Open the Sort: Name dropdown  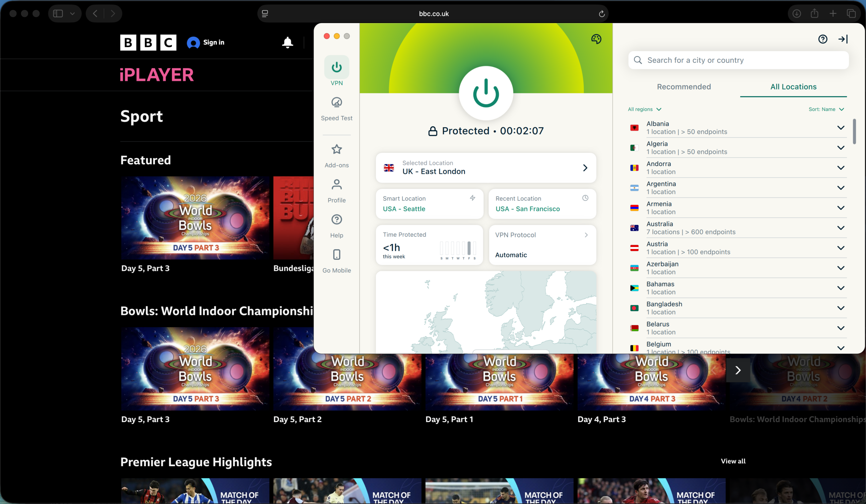click(x=826, y=109)
